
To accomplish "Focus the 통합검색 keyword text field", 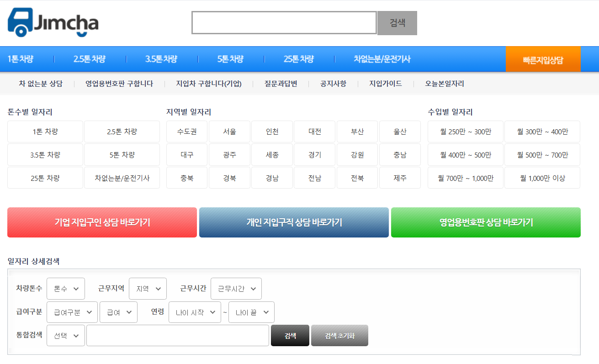I will point(178,336).
